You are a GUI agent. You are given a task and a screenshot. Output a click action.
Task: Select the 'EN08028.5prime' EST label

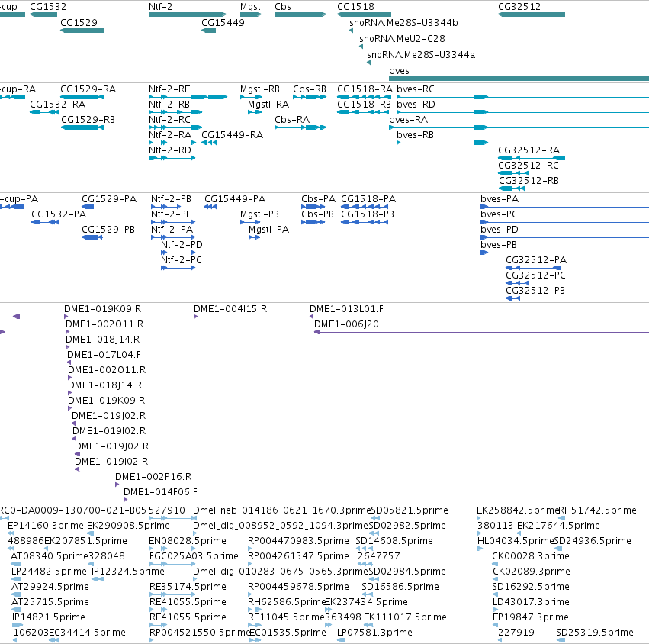(188, 541)
